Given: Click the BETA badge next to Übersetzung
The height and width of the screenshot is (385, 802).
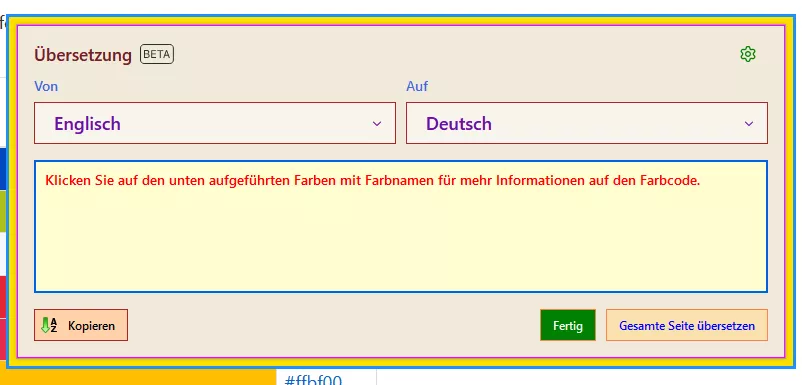Looking at the screenshot, I should (157, 54).
